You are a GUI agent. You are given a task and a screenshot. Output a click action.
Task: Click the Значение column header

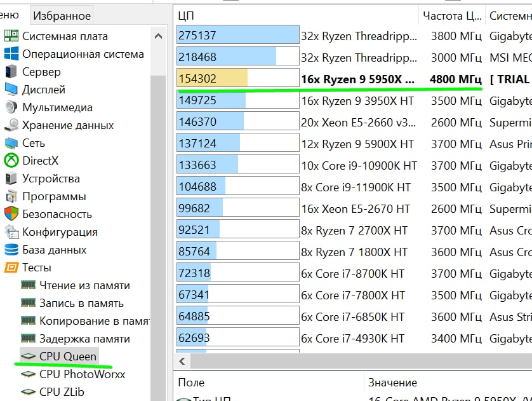click(449, 383)
